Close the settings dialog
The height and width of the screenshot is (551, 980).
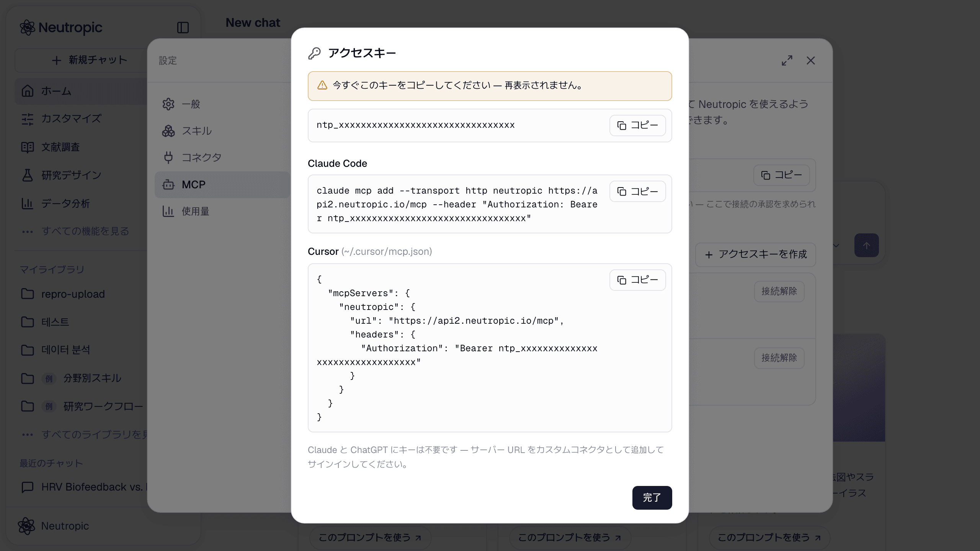811,60
